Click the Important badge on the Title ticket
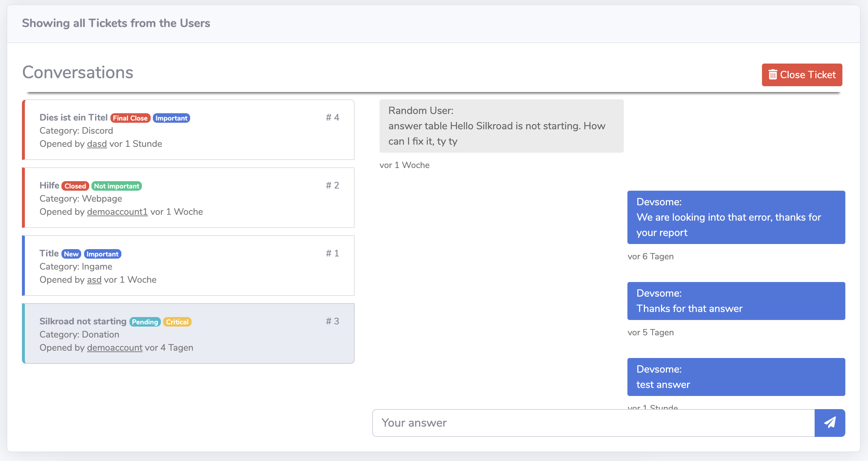 [102, 254]
